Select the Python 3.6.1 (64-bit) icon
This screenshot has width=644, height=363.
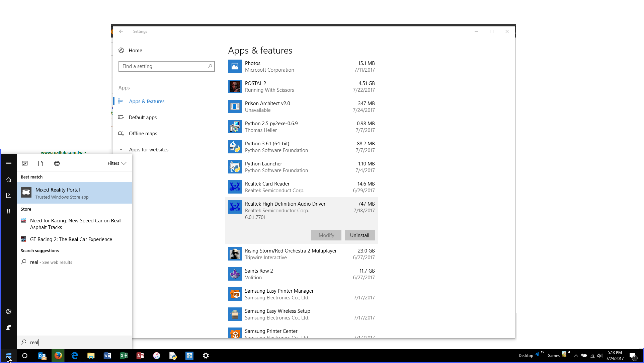[235, 147]
